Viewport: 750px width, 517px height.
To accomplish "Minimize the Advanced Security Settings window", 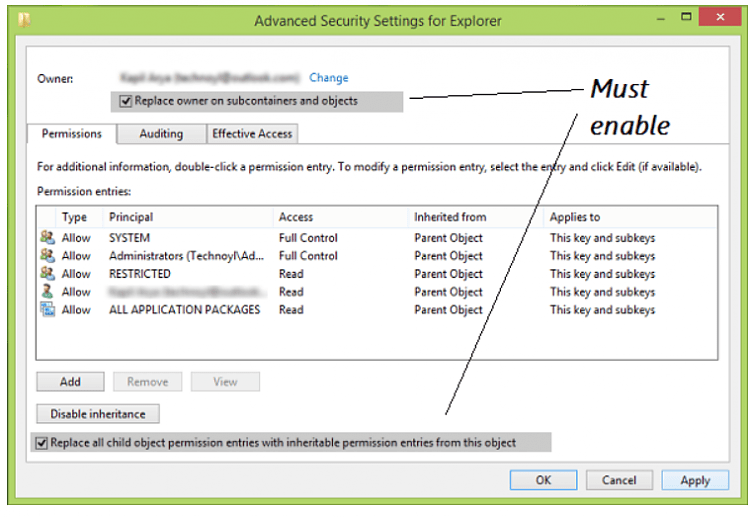I will (661, 18).
